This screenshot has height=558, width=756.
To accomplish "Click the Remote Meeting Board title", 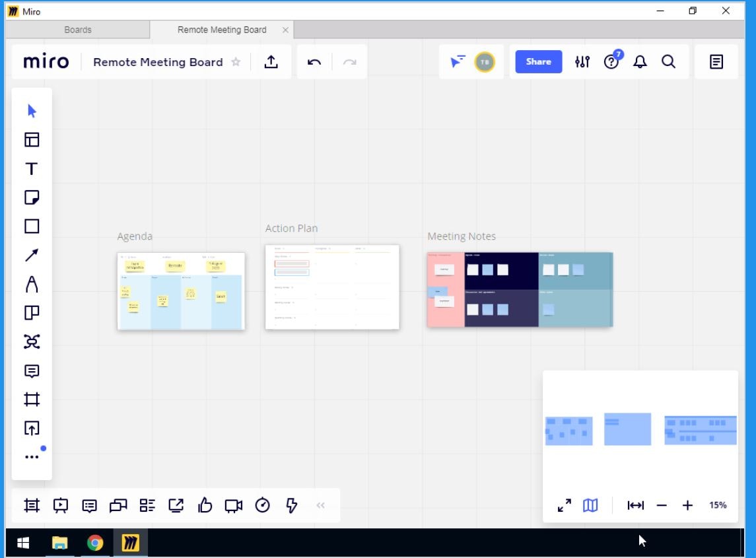I will [158, 61].
